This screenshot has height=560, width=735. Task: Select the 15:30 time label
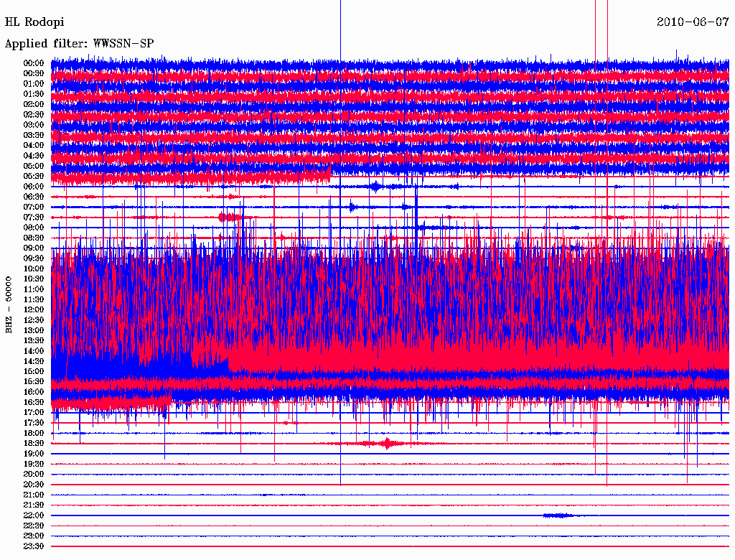(34, 382)
